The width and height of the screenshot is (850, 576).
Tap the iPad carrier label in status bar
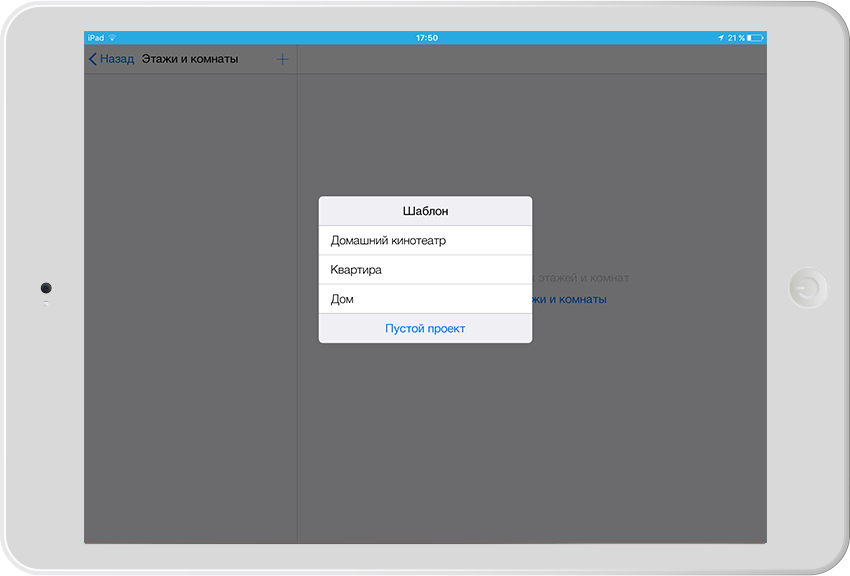point(96,38)
